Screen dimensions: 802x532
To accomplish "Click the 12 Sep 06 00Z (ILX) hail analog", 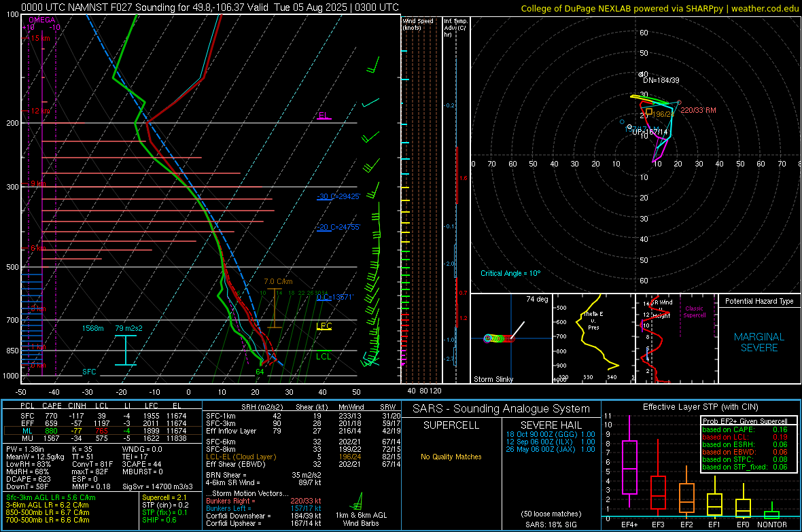I will [551, 442].
